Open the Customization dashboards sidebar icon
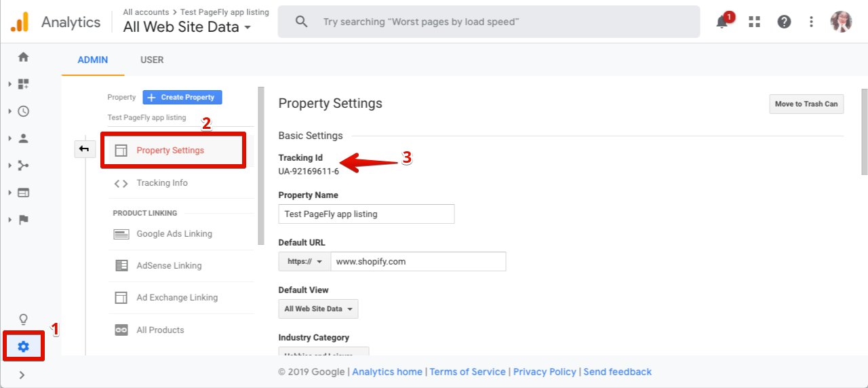 (x=23, y=84)
